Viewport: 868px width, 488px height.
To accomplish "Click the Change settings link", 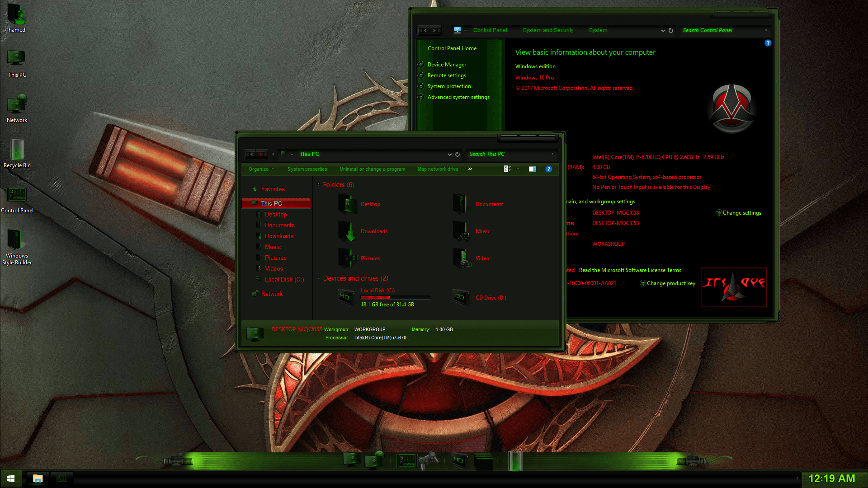I will click(x=742, y=212).
